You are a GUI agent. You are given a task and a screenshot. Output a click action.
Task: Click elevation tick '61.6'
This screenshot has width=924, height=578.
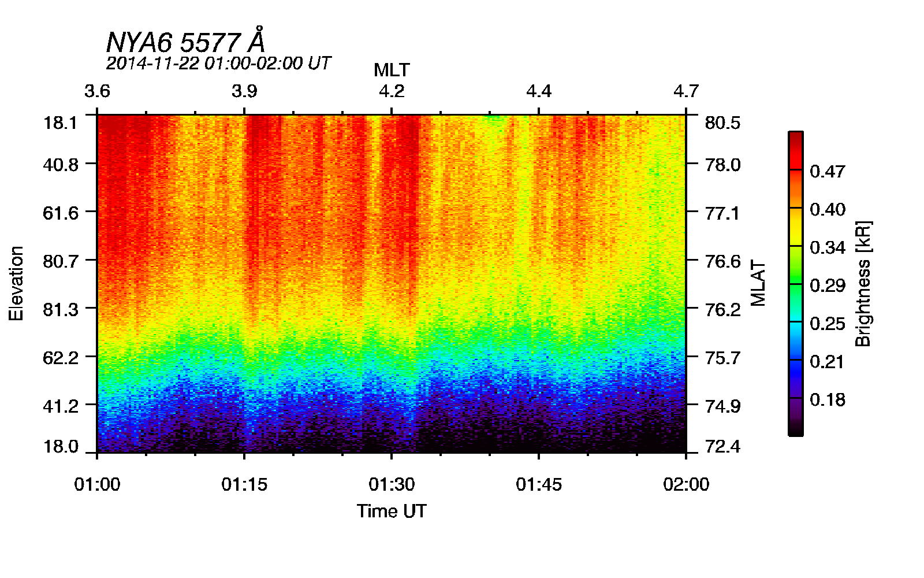[x=61, y=213]
